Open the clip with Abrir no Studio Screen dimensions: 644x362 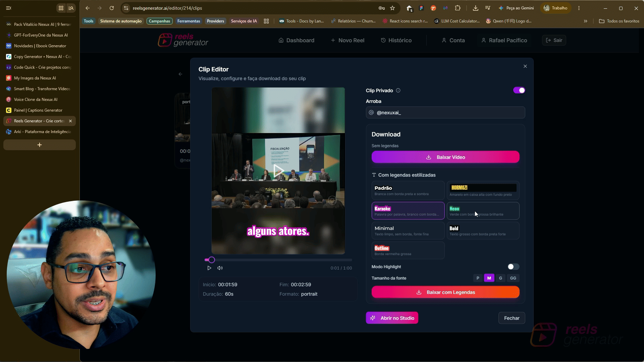(392, 318)
